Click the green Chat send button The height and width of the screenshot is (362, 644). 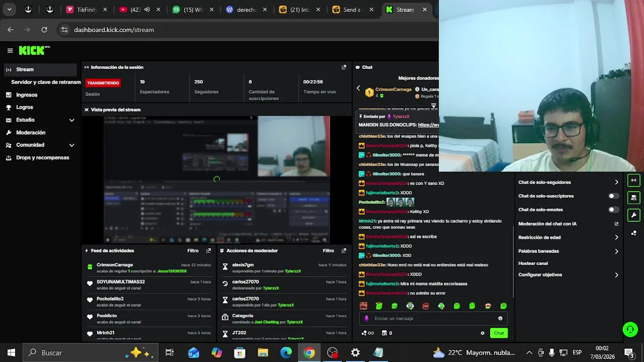pyautogui.click(x=499, y=333)
